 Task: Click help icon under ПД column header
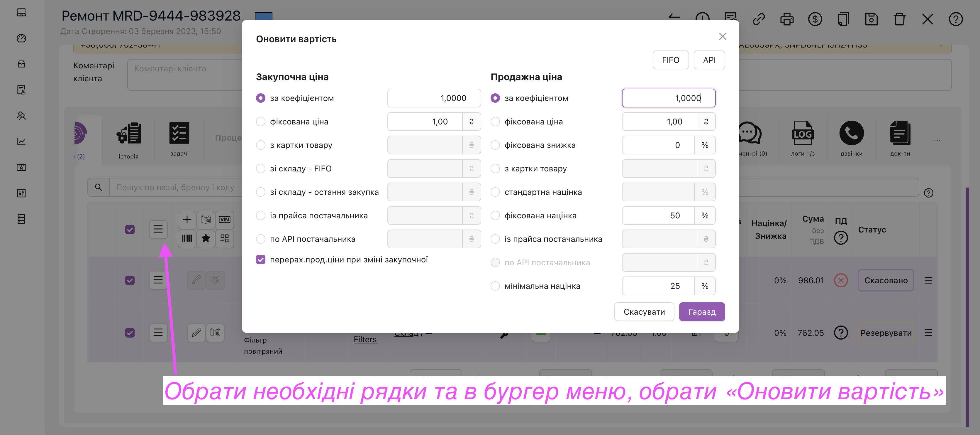(841, 238)
